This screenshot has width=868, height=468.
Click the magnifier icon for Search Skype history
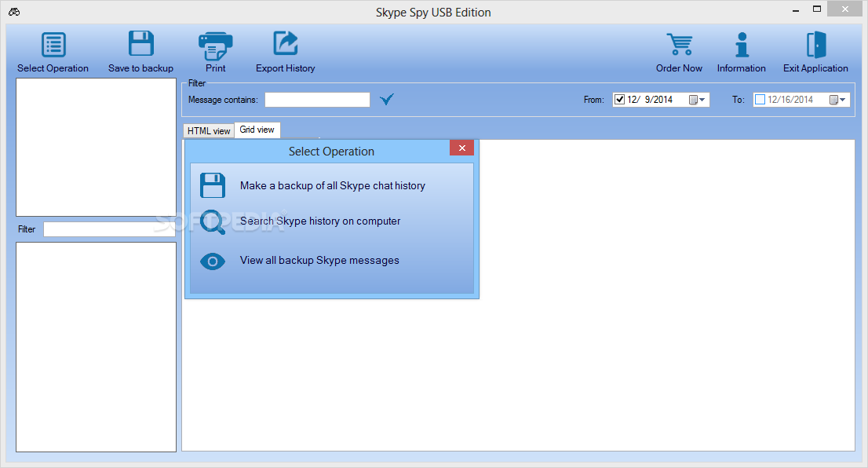coord(213,222)
